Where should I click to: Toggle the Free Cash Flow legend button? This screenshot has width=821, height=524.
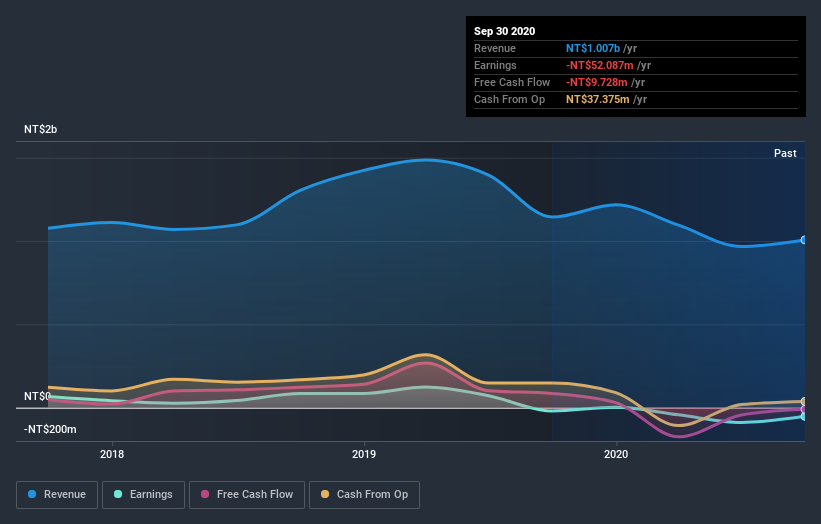(x=247, y=495)
